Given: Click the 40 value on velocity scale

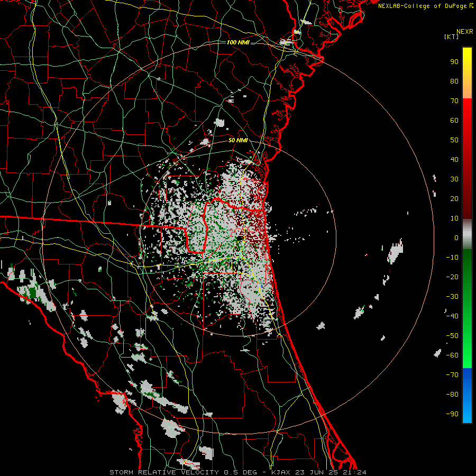Looking at the screenshot, I should (x=454, y=160).
